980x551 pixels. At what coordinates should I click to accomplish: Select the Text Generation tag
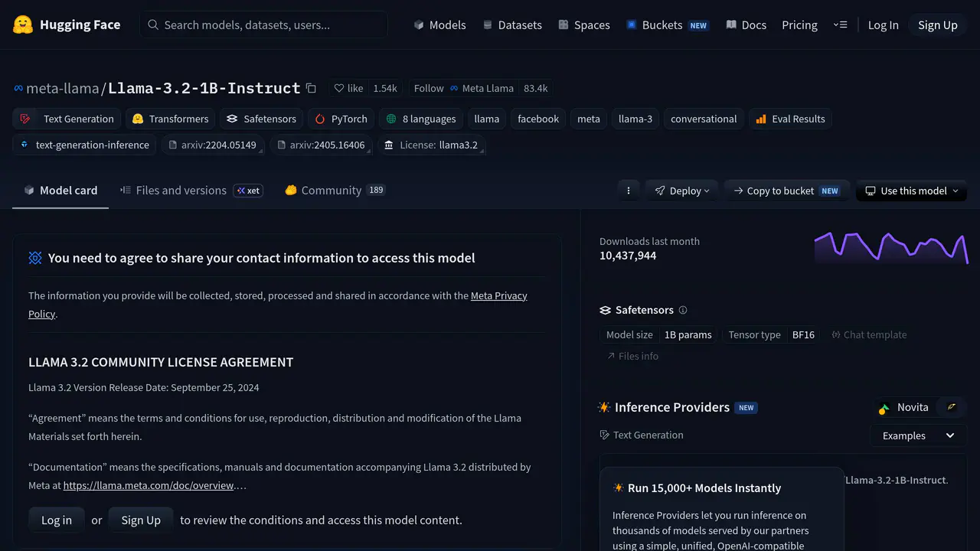pyautogui.click(x=67, y=119)
